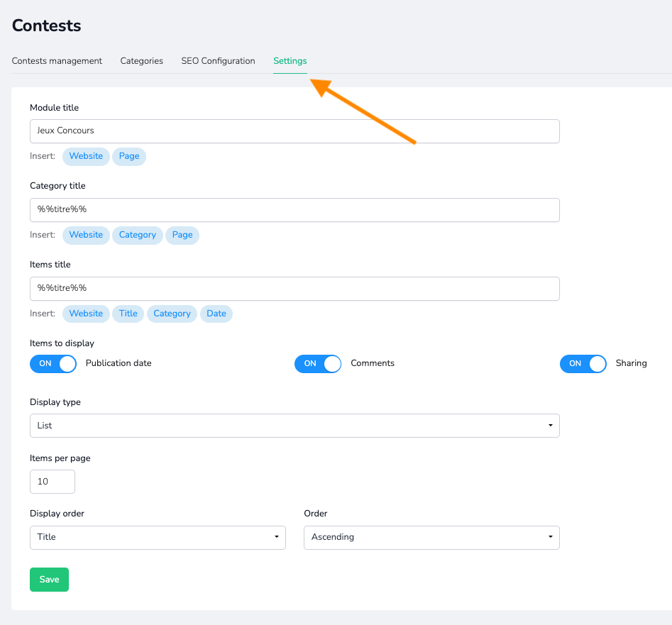Insert Page tag under Category title
This screenshot has width=672, height=625.
coord(182,235)
